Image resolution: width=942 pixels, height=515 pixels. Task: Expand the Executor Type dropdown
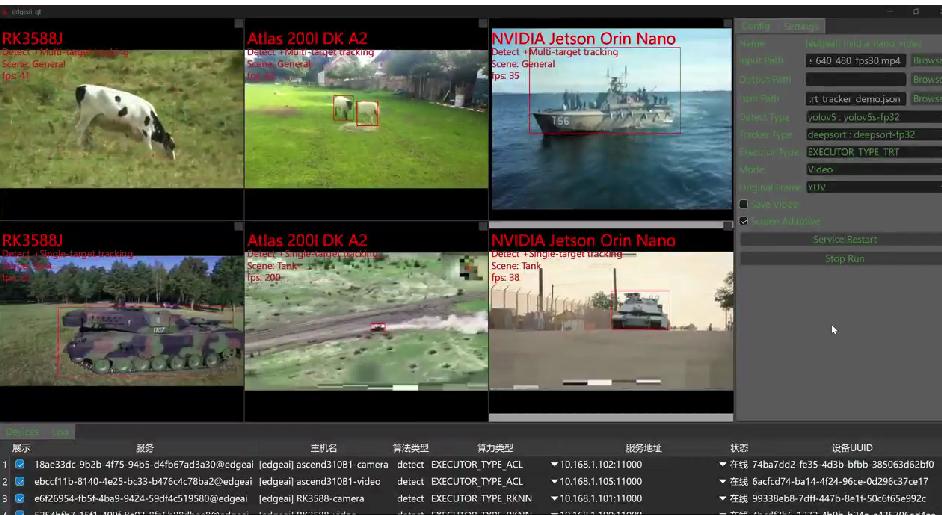872,152
